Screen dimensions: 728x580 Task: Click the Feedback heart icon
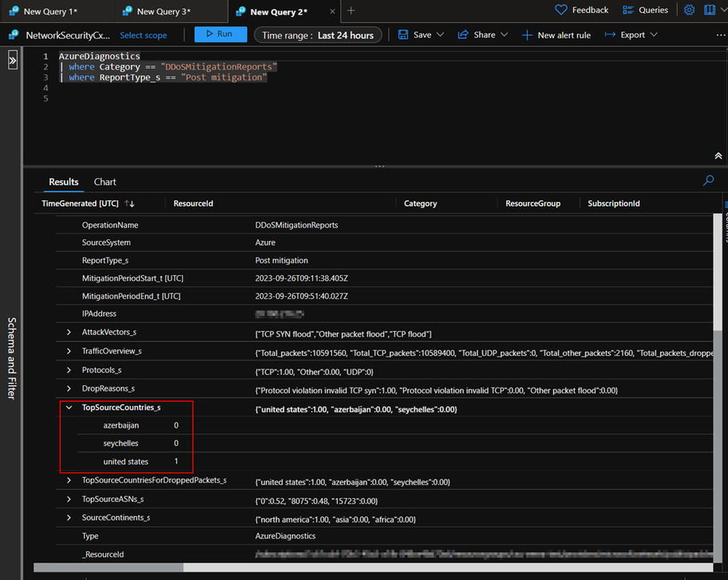point(561,10)
